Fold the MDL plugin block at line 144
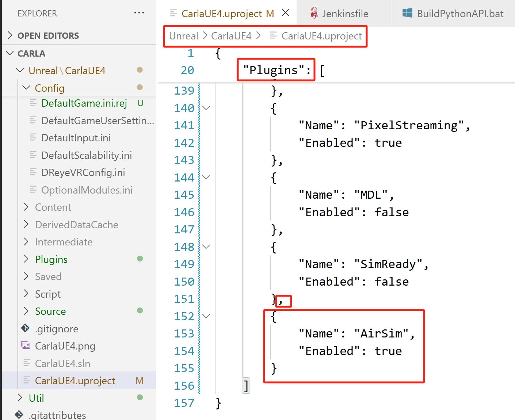The image size is (515, 420). (206, 177)
